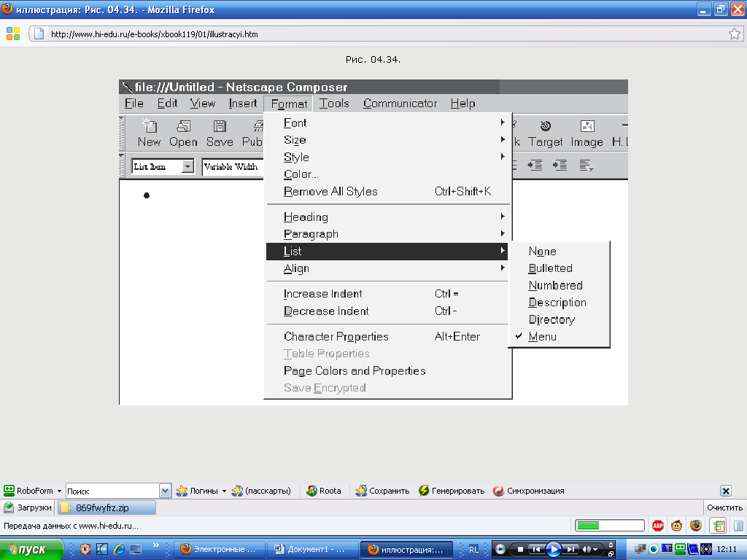Click the blue panel icon in status bar
Viewport: 747px width, 560px height.
point(738,526)
